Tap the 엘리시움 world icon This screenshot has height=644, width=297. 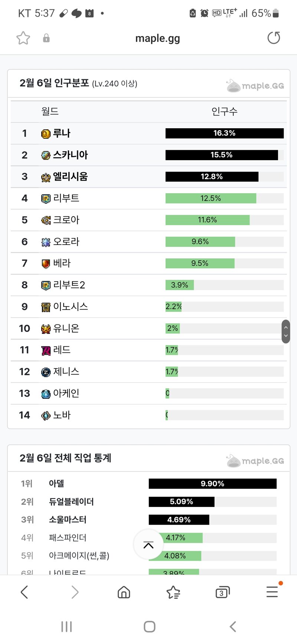tap(46, 177)
